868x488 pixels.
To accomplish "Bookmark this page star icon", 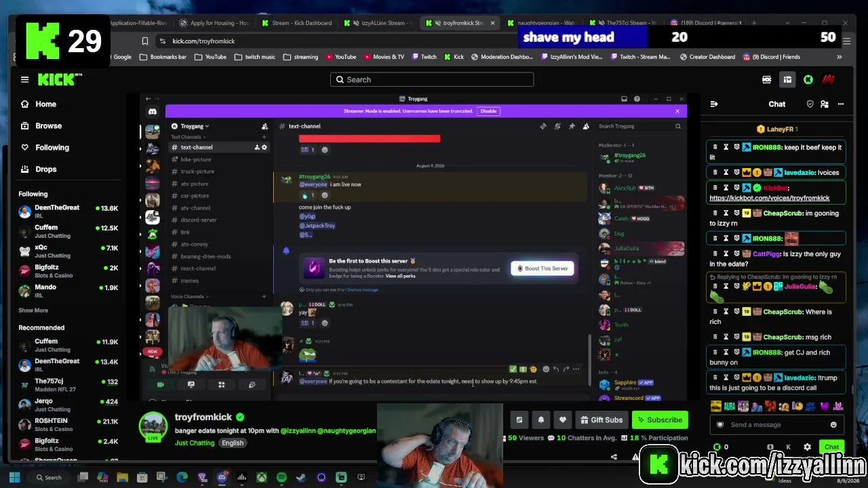I will pos(144,41).
